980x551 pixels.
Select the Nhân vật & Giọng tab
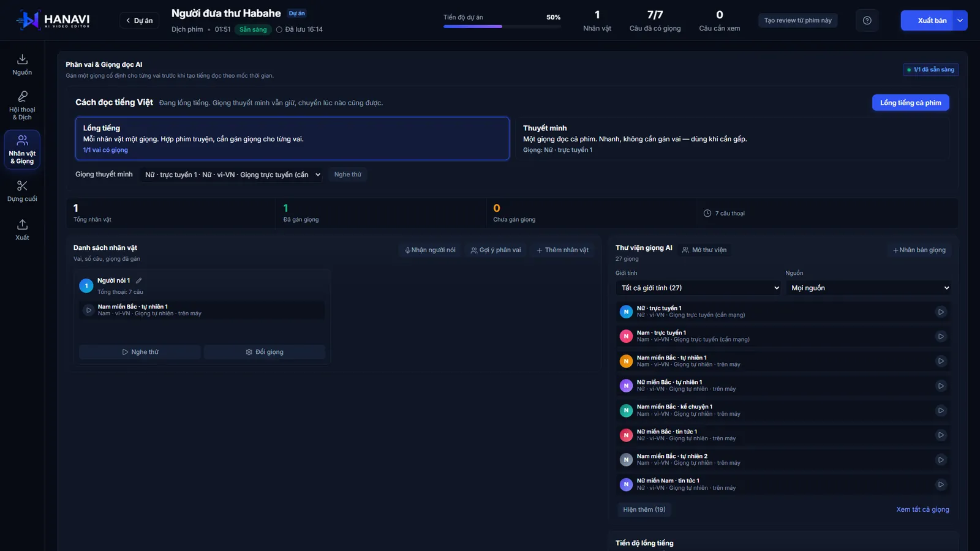pos(22,149)
